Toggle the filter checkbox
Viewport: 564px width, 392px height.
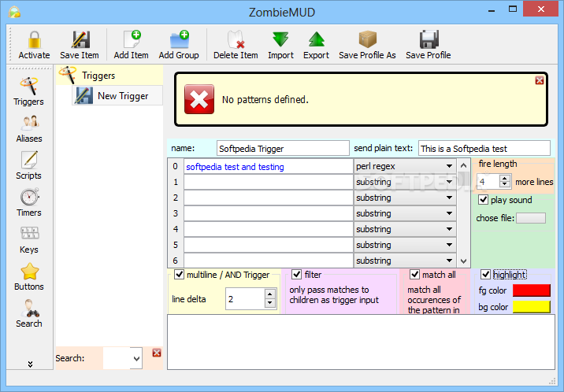pyautogui.click(x=296, y=275)
